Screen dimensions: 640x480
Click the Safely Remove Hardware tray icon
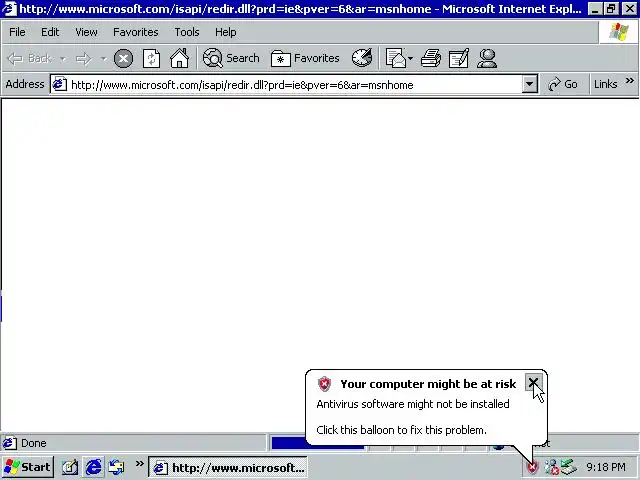click(x=568, y=467)
